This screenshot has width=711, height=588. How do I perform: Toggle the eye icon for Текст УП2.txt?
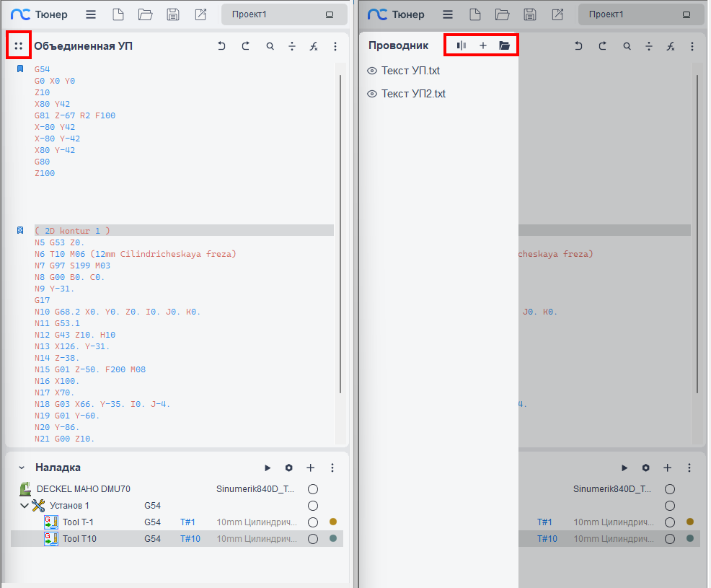point(372,94)
